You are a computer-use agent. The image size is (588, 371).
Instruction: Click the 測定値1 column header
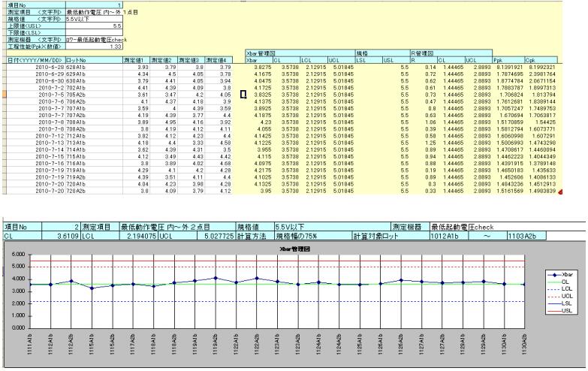tap(136, 59)
